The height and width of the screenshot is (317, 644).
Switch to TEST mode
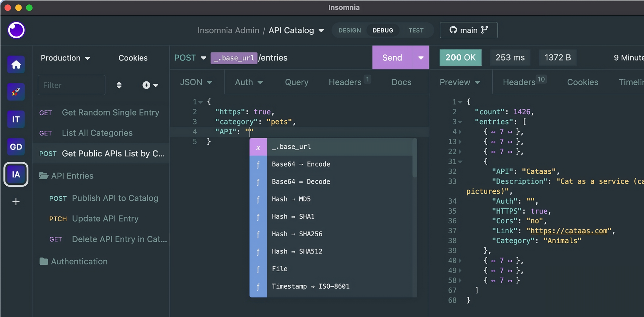click(x=416, y=30)
